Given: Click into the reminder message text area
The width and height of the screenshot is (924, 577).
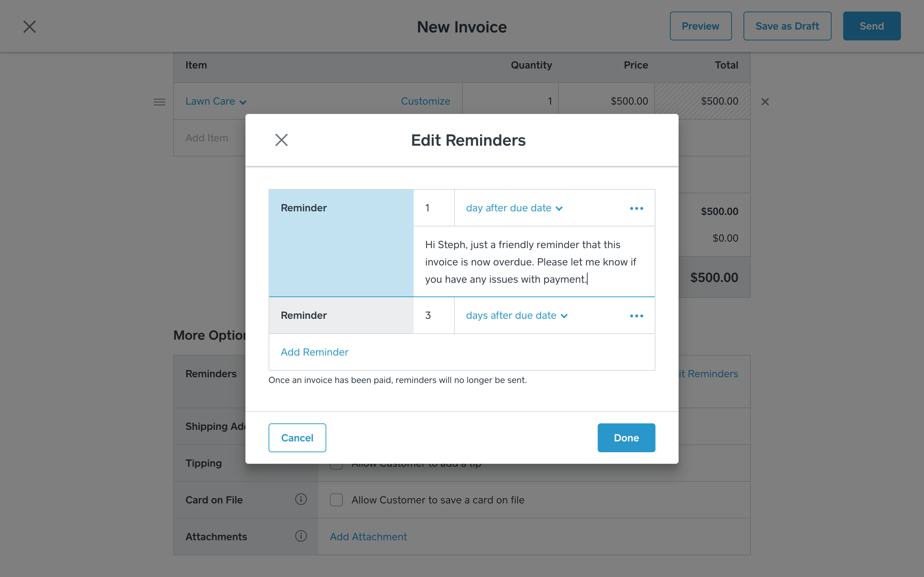Looking at the screenshot, I should 534,262.
